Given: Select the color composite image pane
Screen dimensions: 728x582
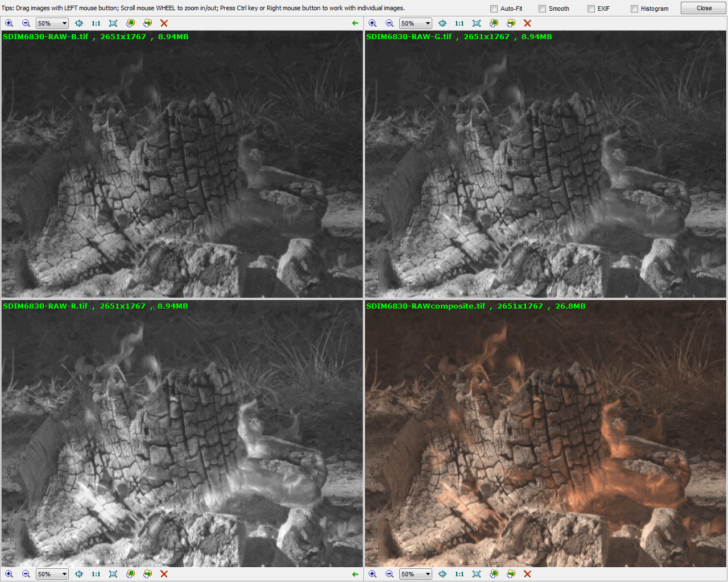Looking at the screenshot, I should pyautogui.click(x=545, y=434).
